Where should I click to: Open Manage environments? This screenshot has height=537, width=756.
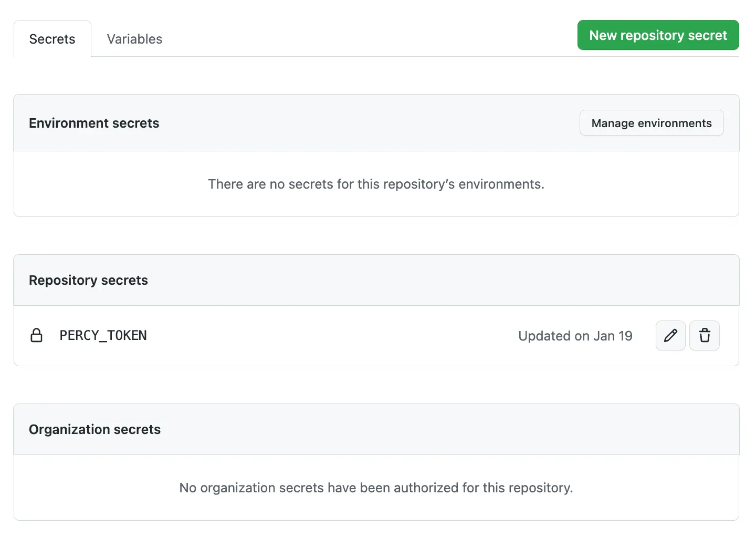coord(651,123)
